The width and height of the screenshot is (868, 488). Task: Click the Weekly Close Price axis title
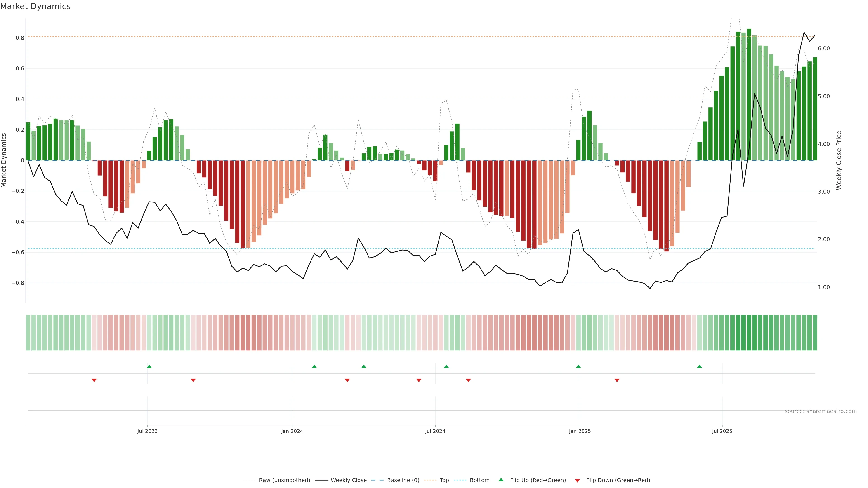pos(839,160)
